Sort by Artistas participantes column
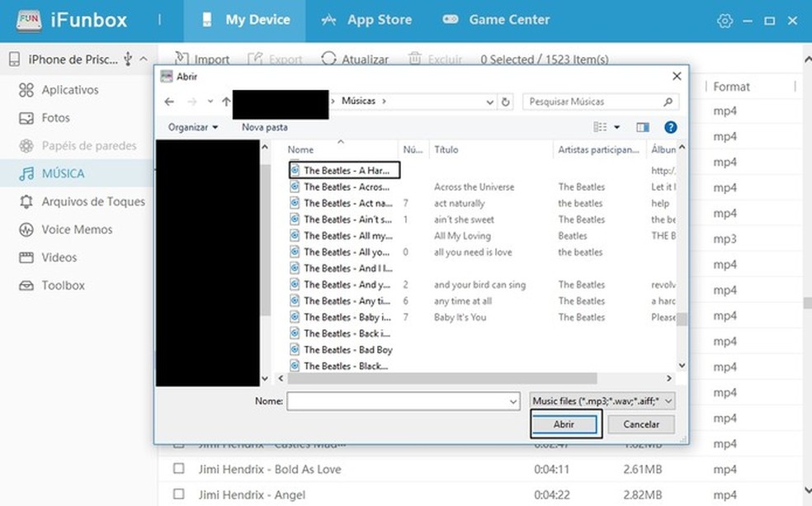 point(598,149)
